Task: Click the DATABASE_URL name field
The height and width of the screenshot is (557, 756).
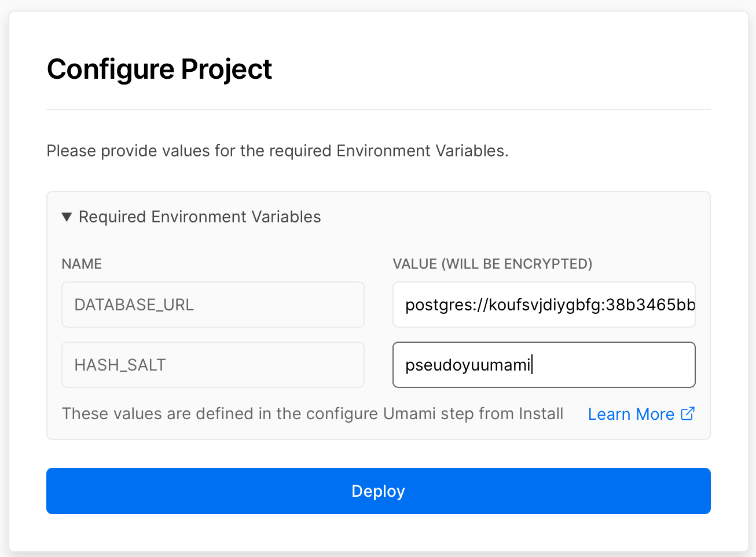Action: [212, 305]
